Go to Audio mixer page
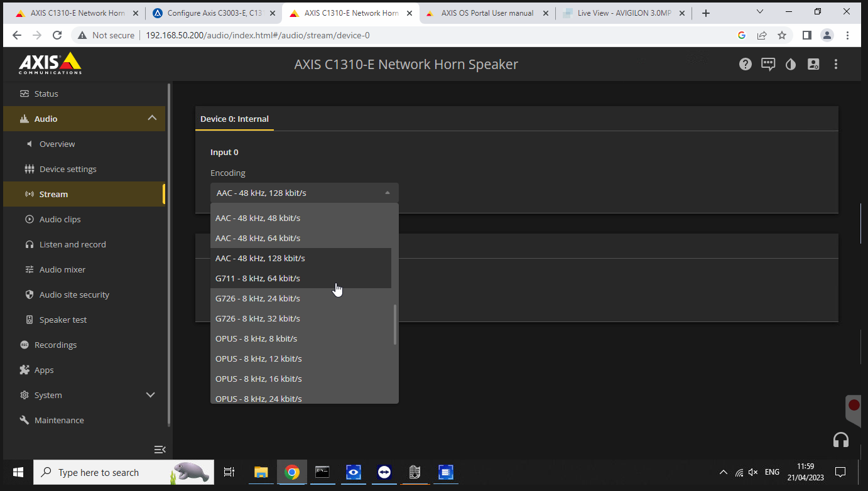Screen dimensions: 868x491 click(x=62, y=269)
